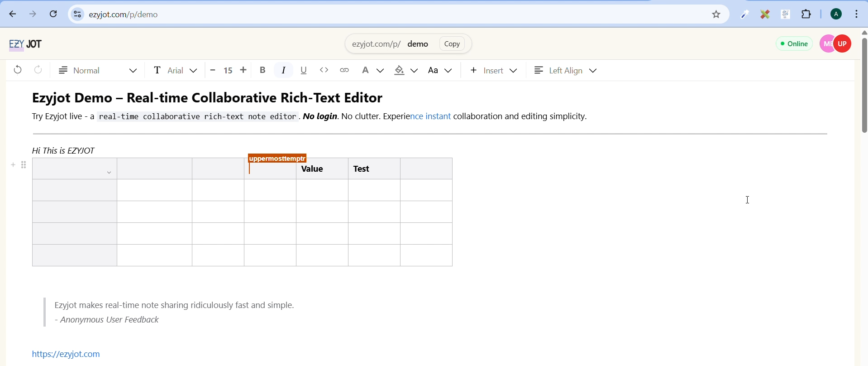The height and width of the screenshot is (366, 868).
Task: Increase the font size with plus
Action: 244,70
